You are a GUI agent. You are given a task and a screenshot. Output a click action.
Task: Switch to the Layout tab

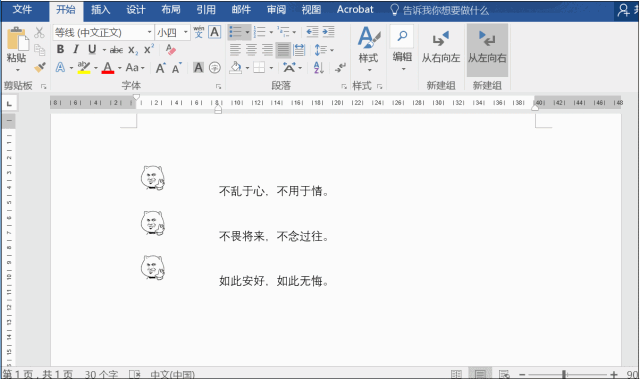coord(171,9)
